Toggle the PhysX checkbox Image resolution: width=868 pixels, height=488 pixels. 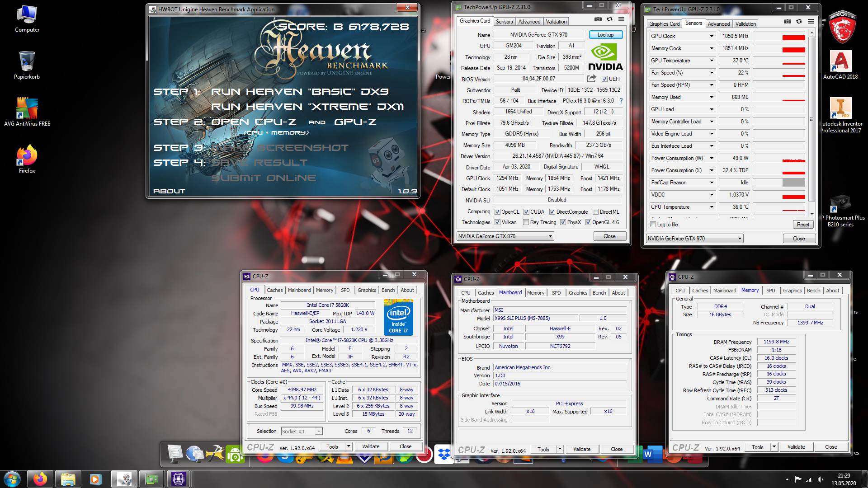pyautogui.click(x=563, y=222)
